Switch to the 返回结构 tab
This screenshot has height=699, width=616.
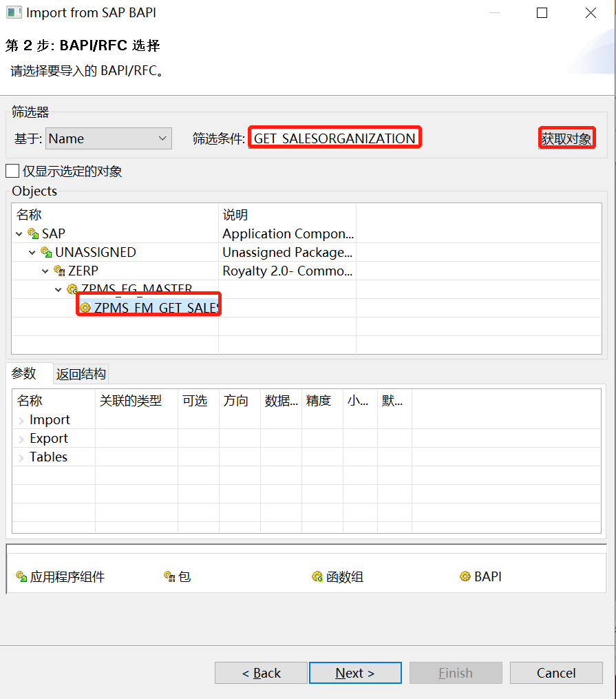tap(82, 373)
